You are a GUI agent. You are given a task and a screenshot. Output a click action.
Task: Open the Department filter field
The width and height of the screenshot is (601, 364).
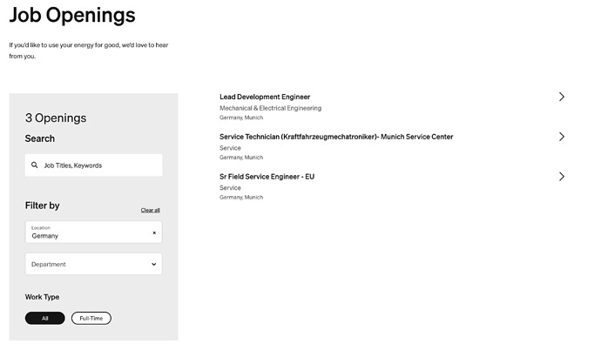[x=94, y=264]
